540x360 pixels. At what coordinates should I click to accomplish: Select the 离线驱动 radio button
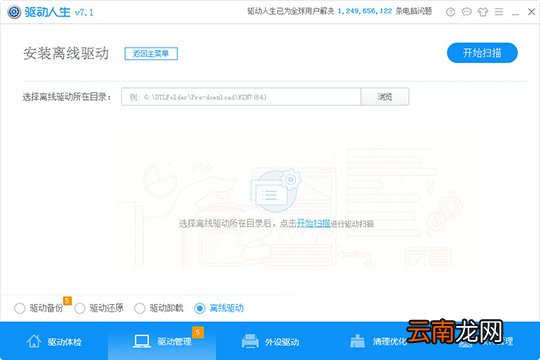pyautogui.click(x=200, y=308)
